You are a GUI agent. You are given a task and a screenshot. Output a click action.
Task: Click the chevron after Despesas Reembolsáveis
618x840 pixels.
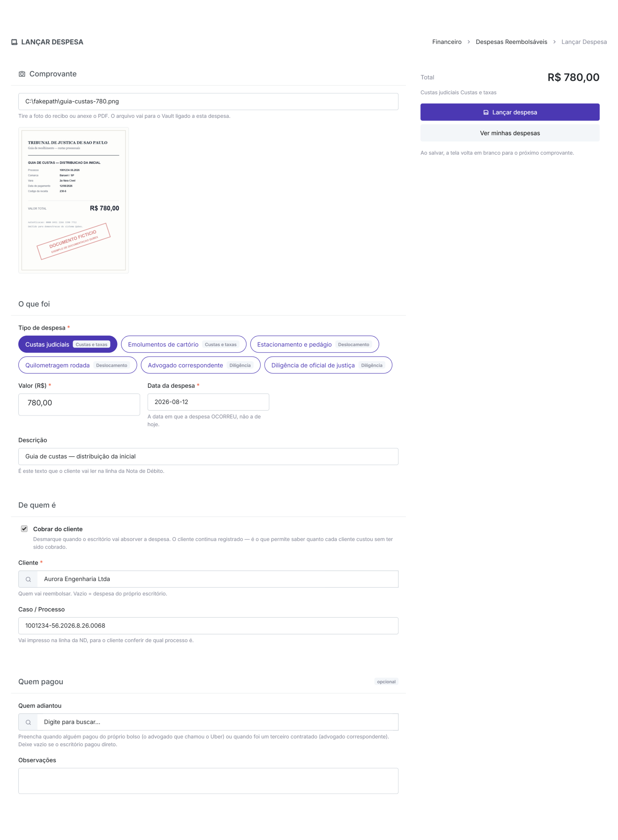(554, 42)
